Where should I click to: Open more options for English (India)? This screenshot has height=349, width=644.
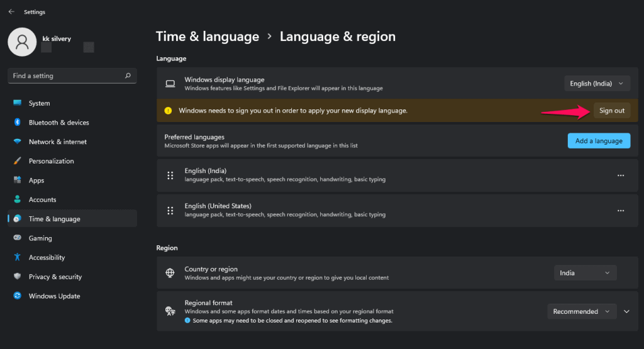[x=621, y=175]
